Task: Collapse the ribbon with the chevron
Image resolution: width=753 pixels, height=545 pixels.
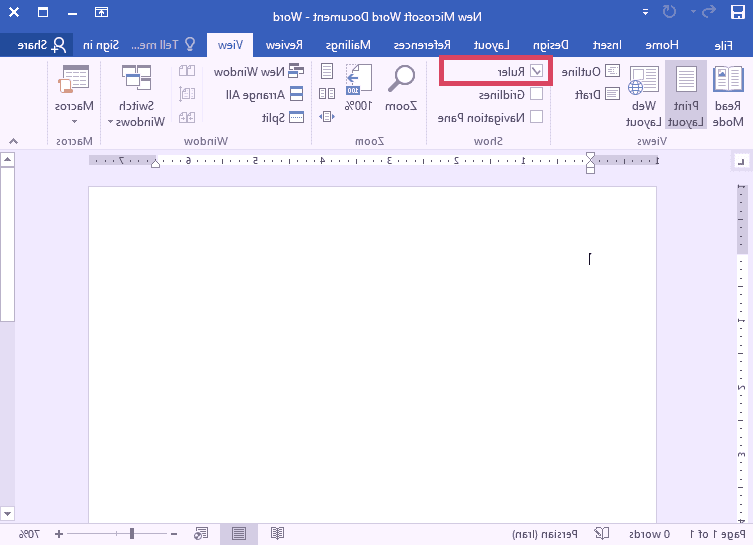Action: (x=12, y=141)
